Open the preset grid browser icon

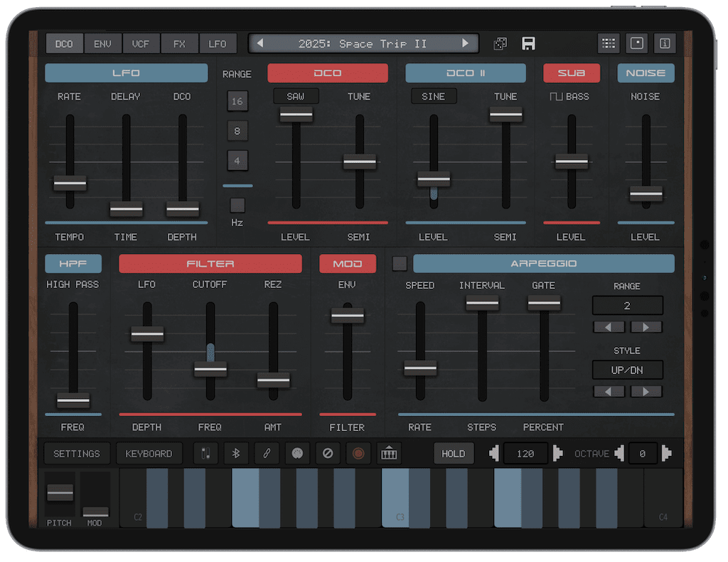point(609,43)
